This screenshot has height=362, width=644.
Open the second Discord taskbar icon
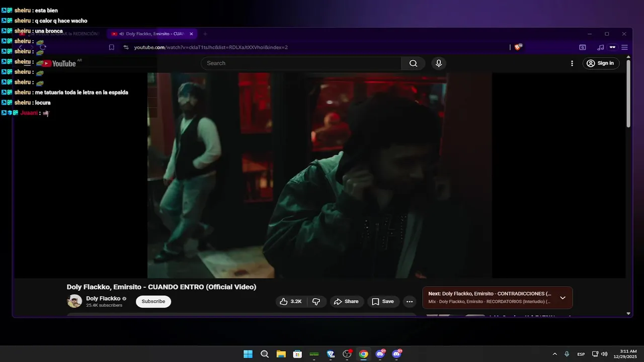point(397,354)
